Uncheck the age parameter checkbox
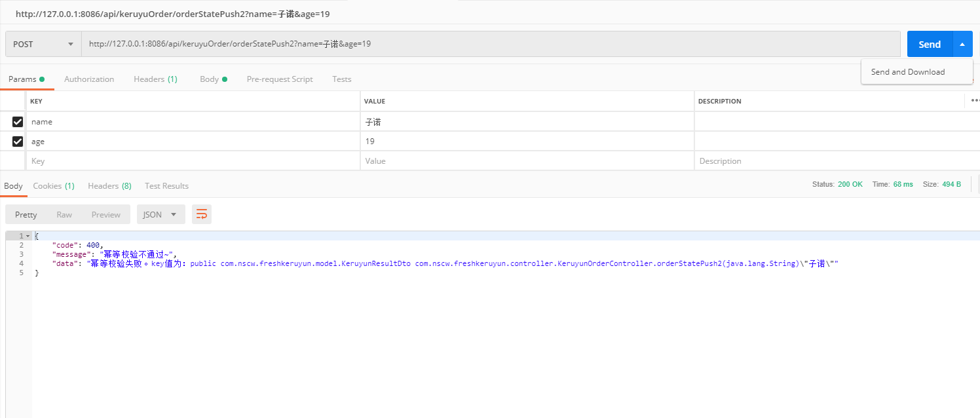 pyautogui.click(x=18, y=142)
